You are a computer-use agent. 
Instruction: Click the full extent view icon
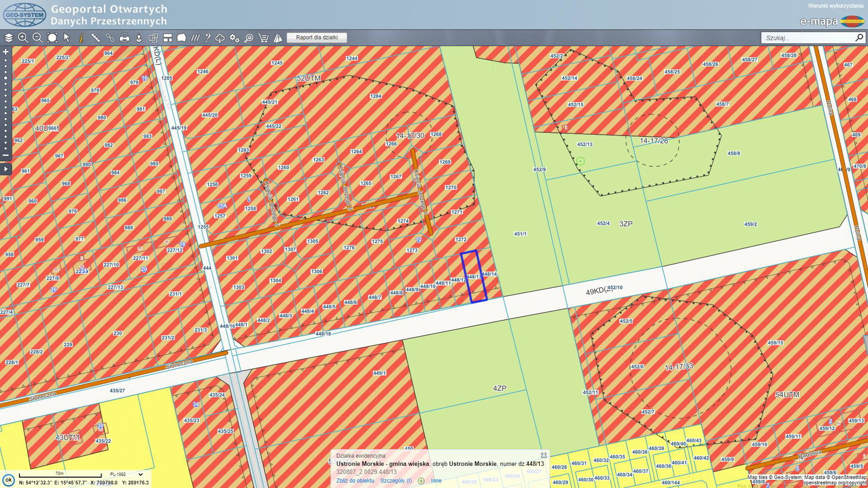[x=52, y=38]
